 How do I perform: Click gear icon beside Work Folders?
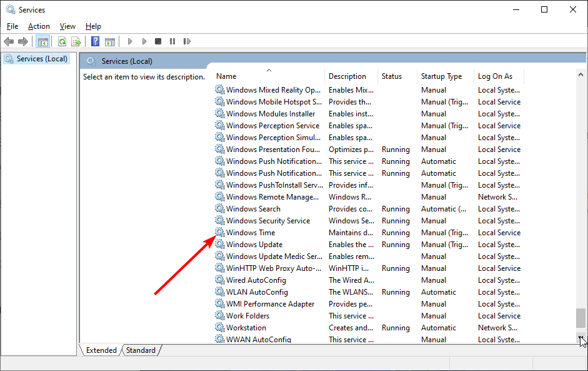(x=220, y=316)
